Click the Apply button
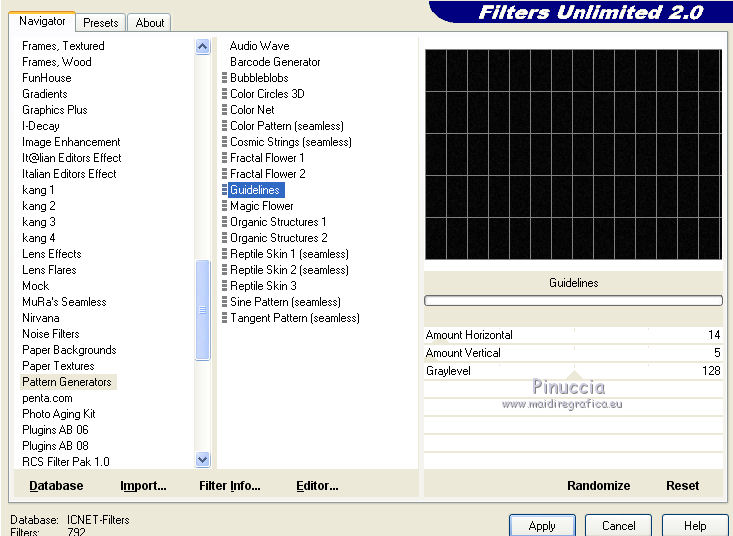This screenshot has height=536, width=733. click(542, 526)
